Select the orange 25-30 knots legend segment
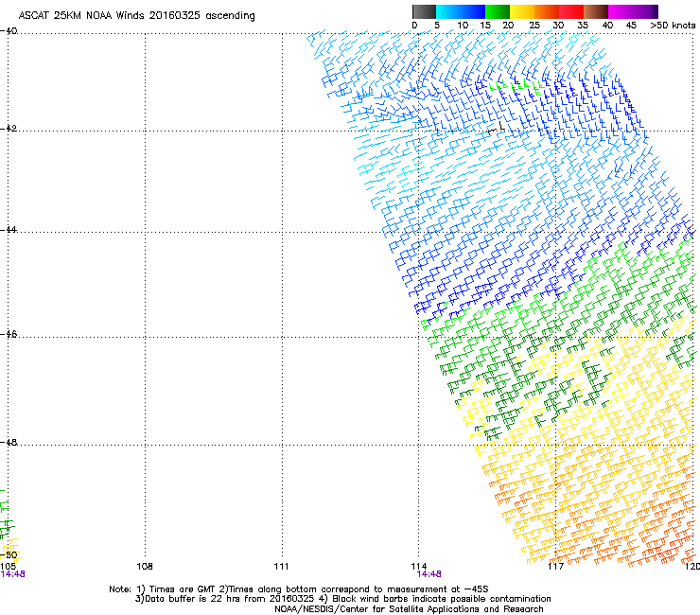The height and width of the screenshot is (615, 700). click(x=547, y=11)
